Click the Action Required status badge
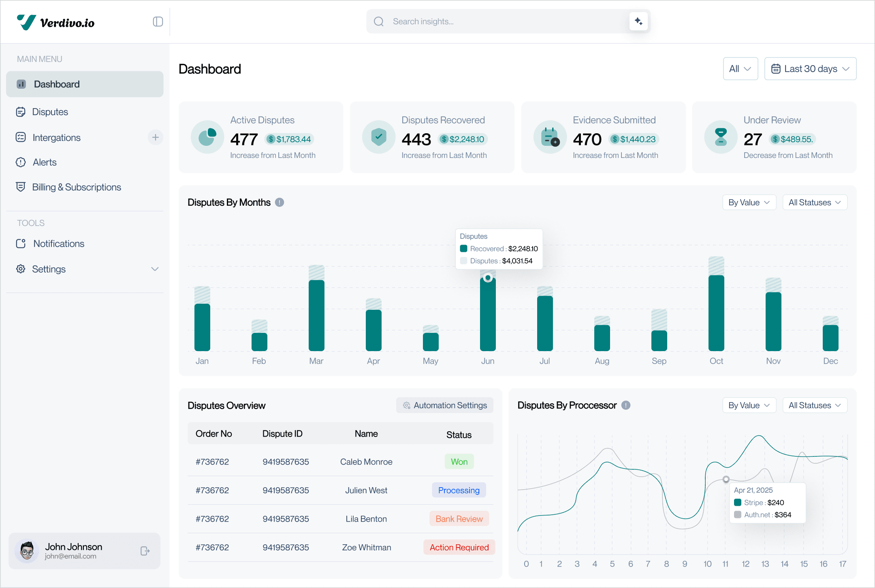 click(x=459, y=548)
